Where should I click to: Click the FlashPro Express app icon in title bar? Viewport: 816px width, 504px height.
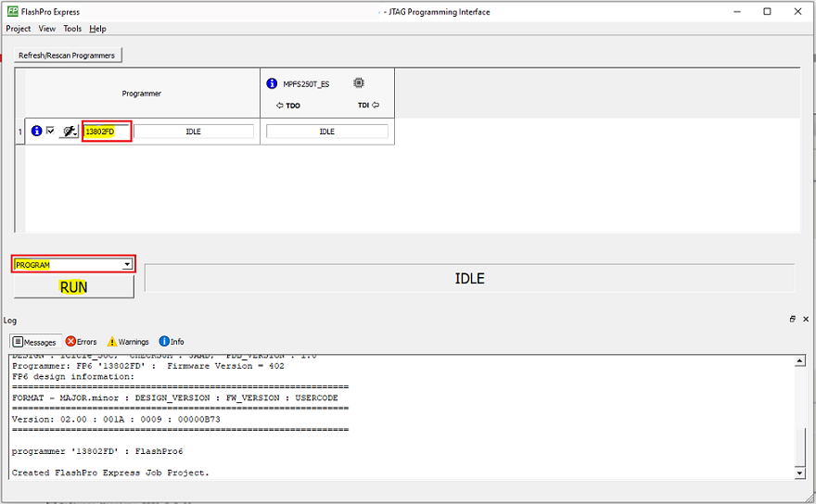point(11,11)
